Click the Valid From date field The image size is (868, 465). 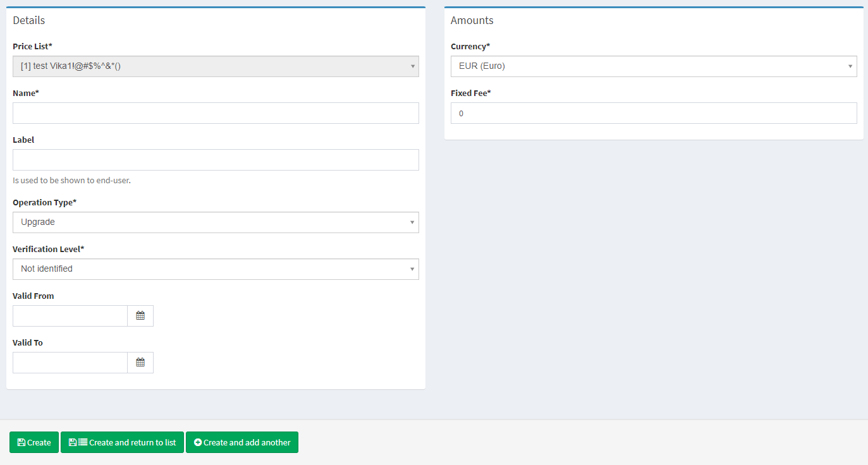[70, 316]
